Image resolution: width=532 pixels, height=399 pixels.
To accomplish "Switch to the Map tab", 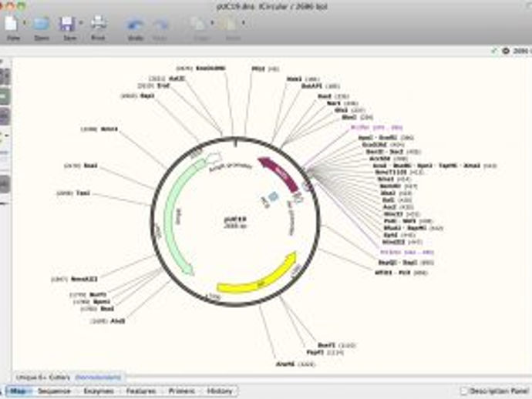I will coord(18,391).
